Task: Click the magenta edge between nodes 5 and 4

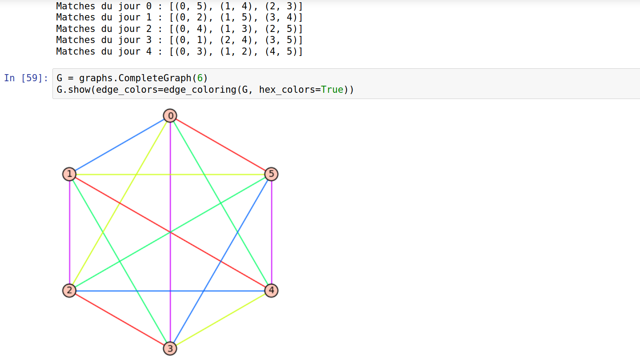Action: (x=272, y=232)
